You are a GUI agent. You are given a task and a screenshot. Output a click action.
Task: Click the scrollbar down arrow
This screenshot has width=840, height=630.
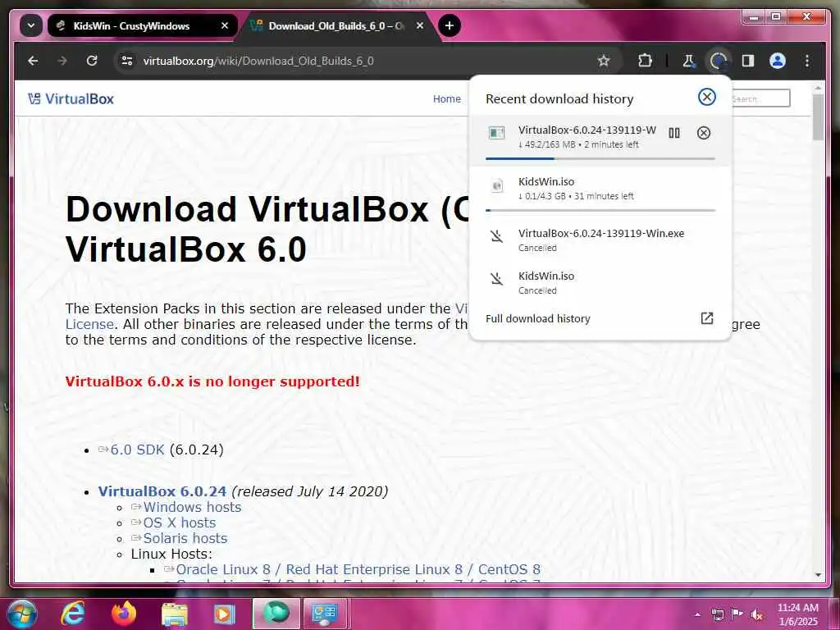tap(818, 575)
